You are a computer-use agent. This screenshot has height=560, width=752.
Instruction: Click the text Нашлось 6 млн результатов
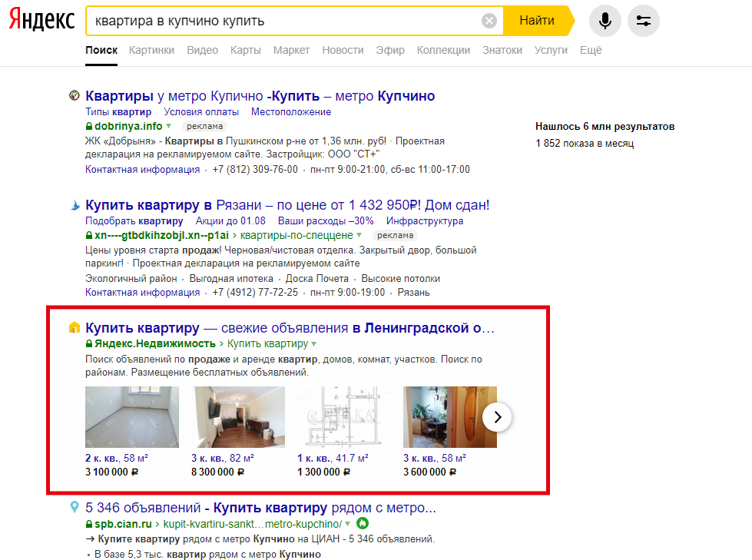point(605,127)
